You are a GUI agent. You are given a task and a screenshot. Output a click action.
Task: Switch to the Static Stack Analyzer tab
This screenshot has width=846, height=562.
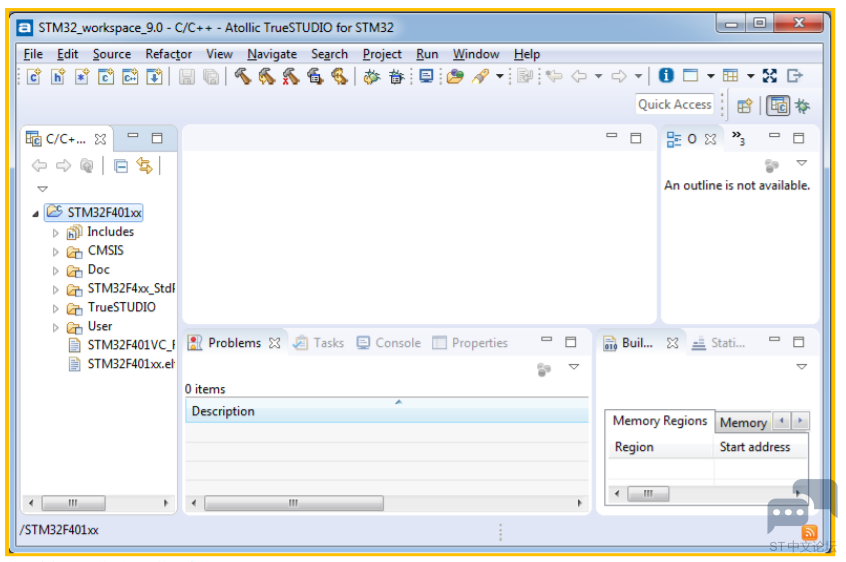click(x=718, y=343)
